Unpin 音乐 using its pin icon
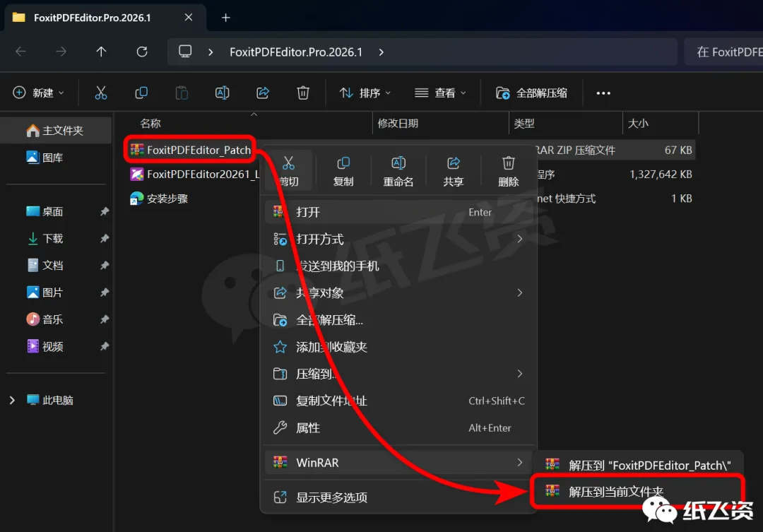The height and width of the screenshot is (532, 763). [104, 319]
